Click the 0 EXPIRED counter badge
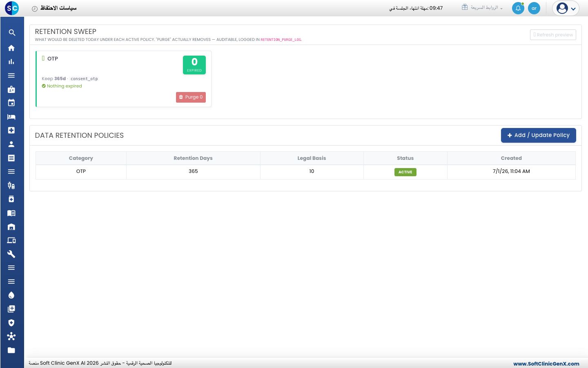 click(x=194, y=65)
